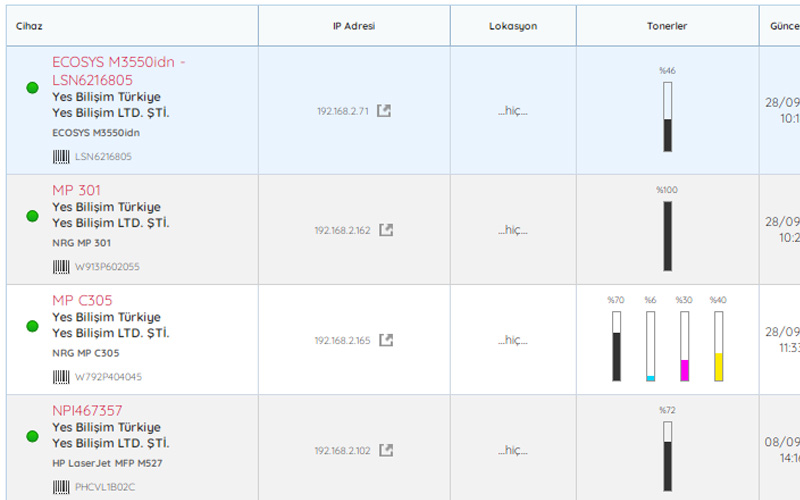Sort by the IP Adresi column header
The width and height of the screenshot is (800, 500).
coord(354,26)
